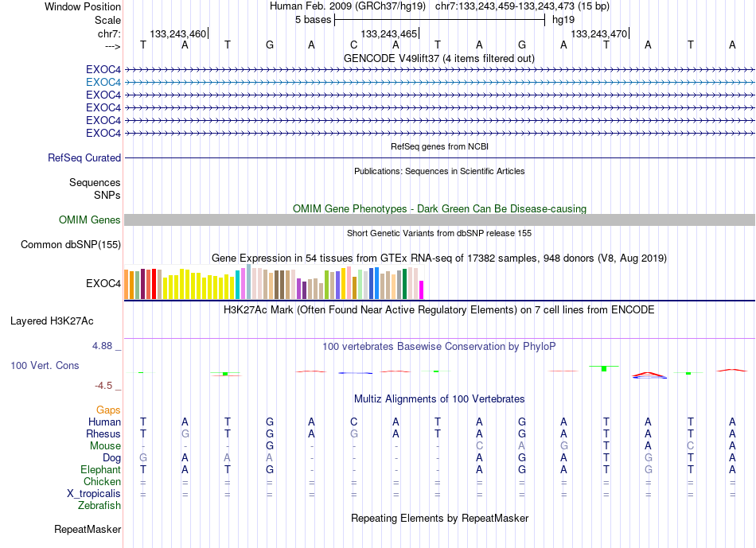
Task: Open the RefSeq Curated track label
Action: [x=84, y=158]
